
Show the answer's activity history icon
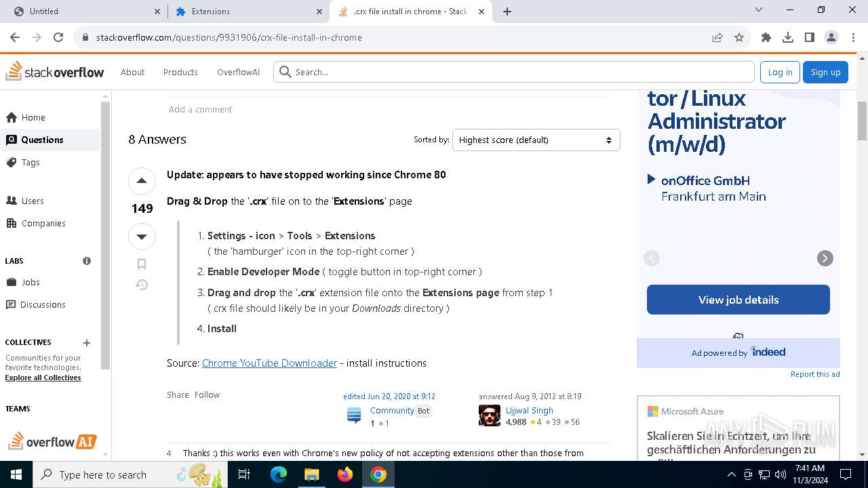tap(142, 285)
